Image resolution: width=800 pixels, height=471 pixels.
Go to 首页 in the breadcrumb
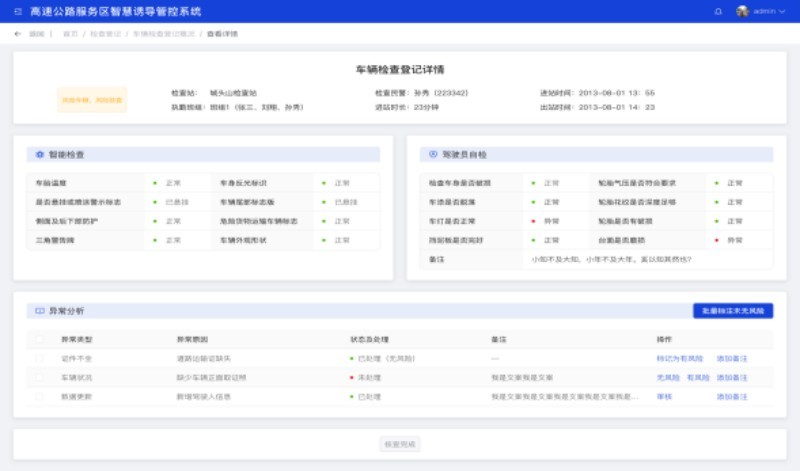point(70,34)
